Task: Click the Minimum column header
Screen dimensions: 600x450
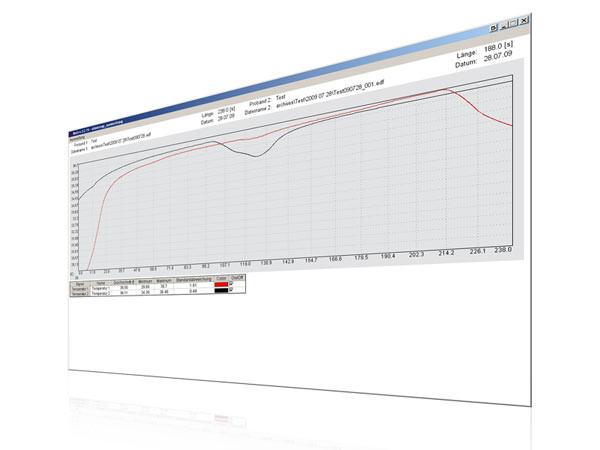Action: [145, 282]
